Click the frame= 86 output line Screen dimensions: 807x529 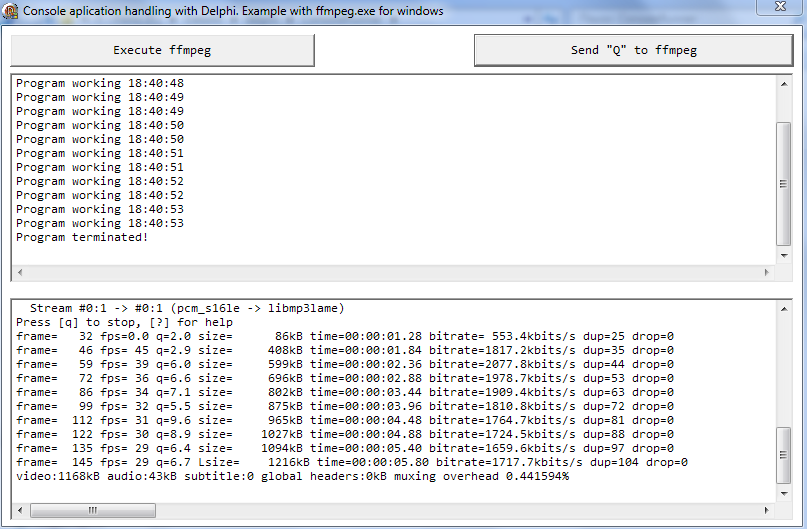tap(345, 393)
